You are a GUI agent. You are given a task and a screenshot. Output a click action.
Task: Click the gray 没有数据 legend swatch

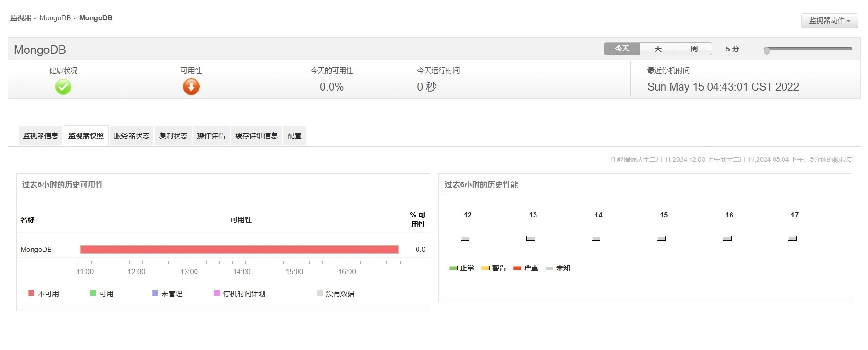click(320, 293)
